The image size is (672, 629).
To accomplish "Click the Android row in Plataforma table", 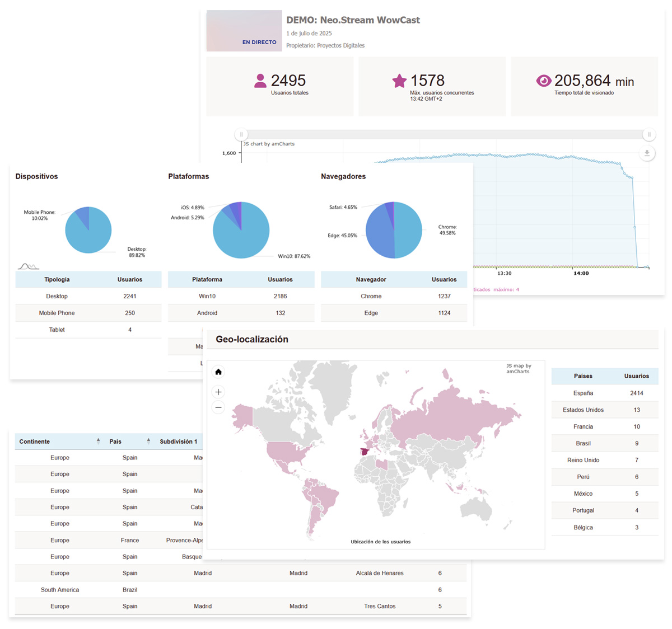I will [x=241, y=313].
